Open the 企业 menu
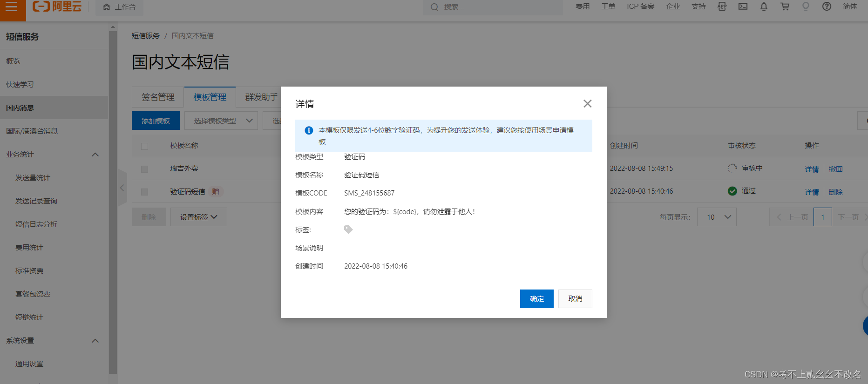Viewport: 868px width, 384px height. (x=673, y=7)
